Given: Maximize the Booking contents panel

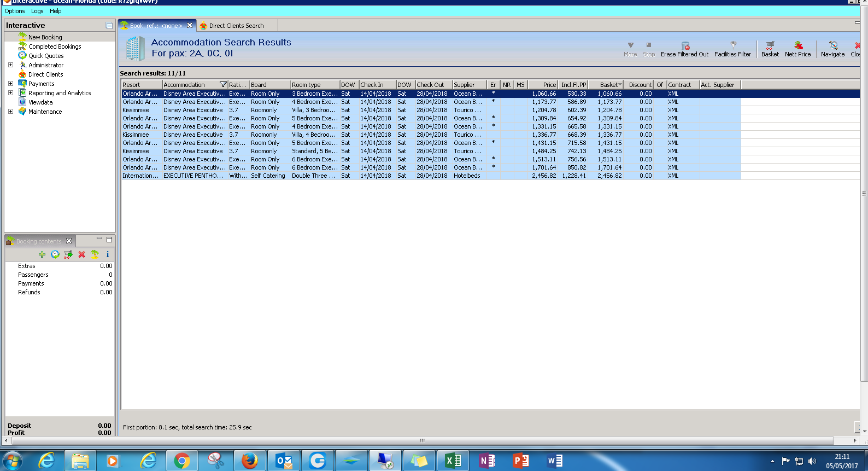Looking at the screenshot, I should coord(109,240).
